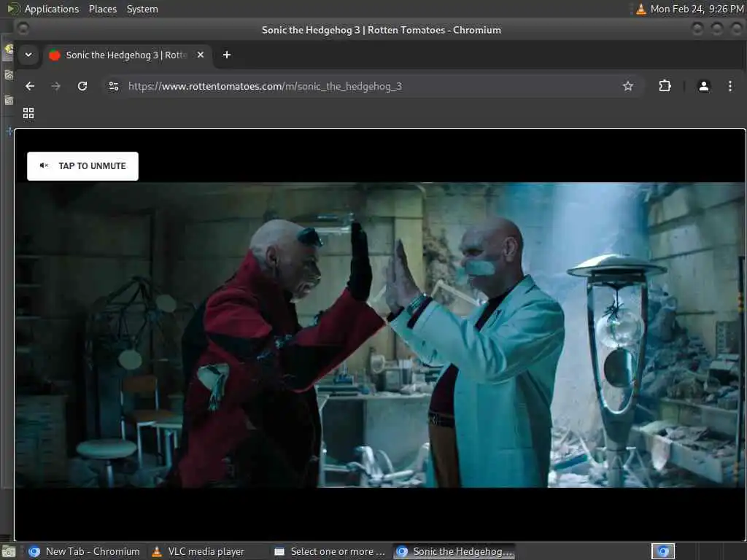Click the VLC cone tray icon

641,9
